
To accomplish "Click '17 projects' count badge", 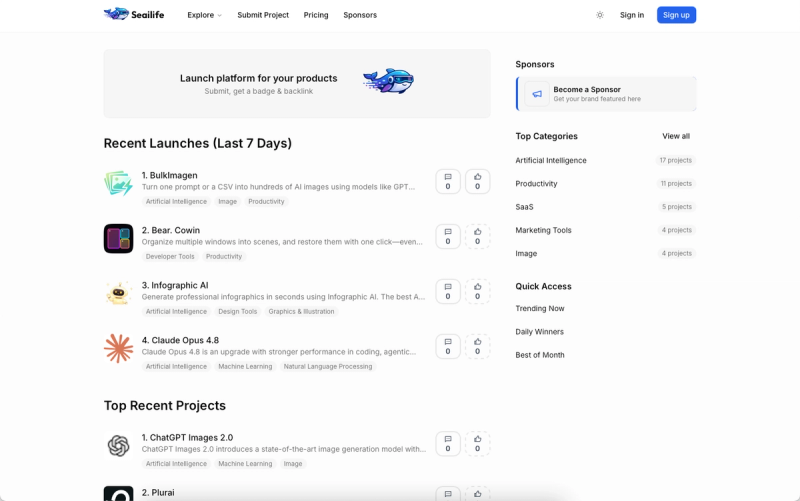I will point(676,160).
